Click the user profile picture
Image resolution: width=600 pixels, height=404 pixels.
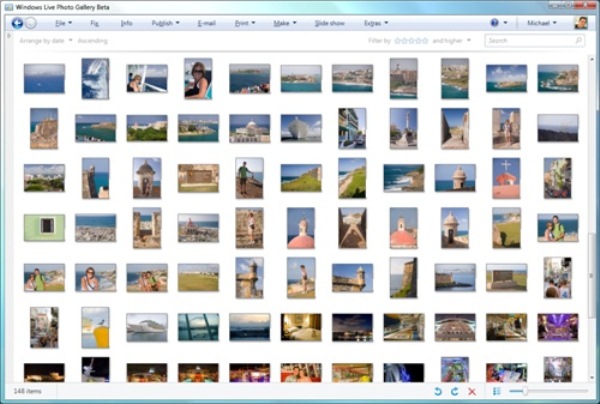[581, 22]
